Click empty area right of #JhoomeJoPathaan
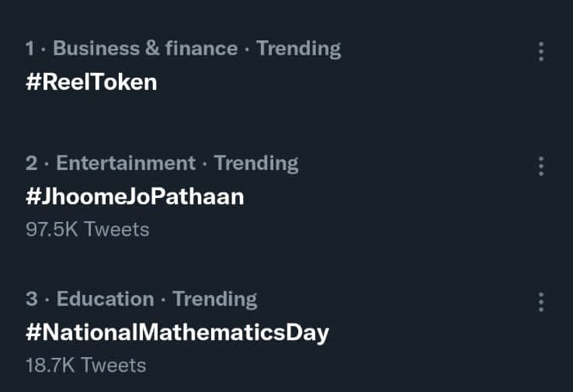 coord(384,196)
